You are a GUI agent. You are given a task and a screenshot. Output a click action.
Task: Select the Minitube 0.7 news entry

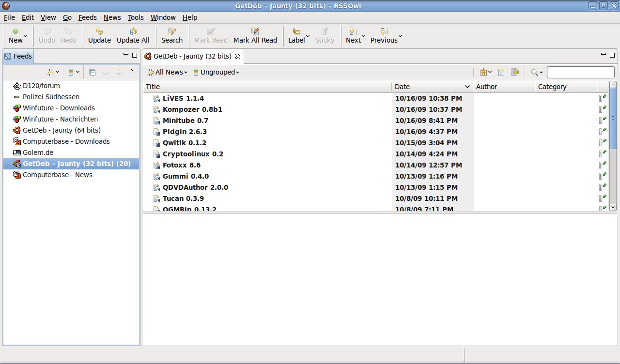[x=185, y=121]
